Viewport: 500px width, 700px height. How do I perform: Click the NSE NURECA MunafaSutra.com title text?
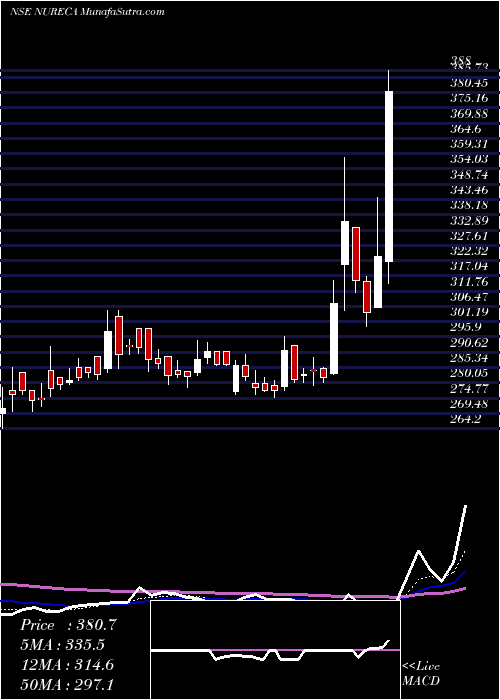coord(87,12)
